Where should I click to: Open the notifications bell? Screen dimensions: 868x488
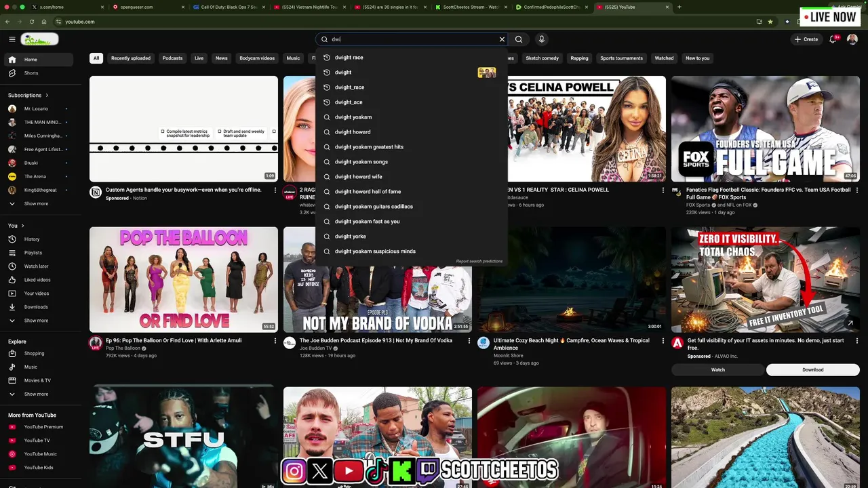[833, 39]
